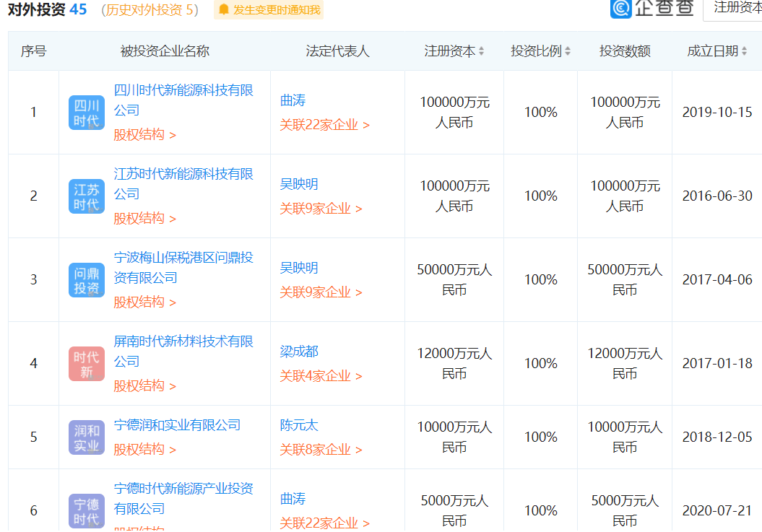Select the date cell 2019-10-15
Viewport: 762px width, 532px height.
point(717,112)
